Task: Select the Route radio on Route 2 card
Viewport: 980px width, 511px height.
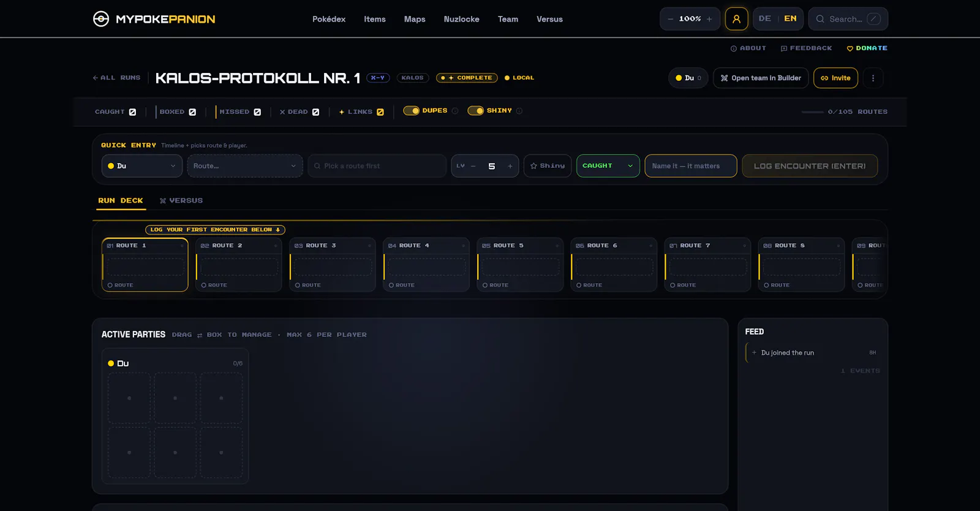Action: click(x=204, y=286)
